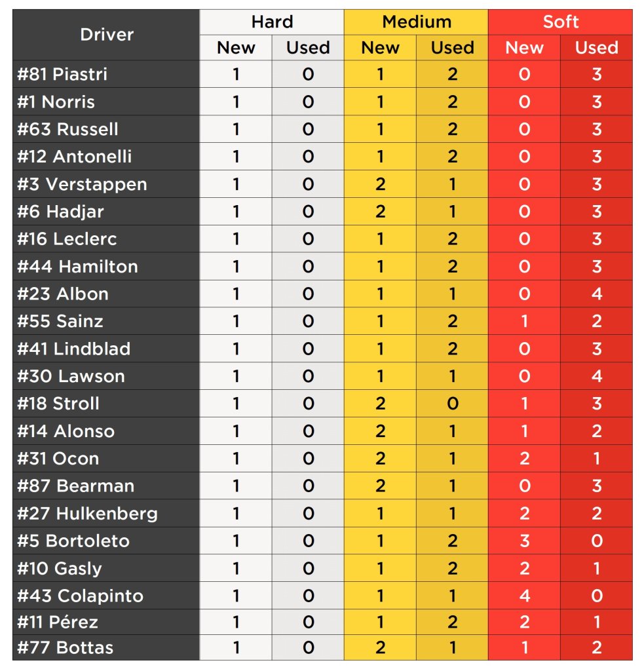Select the #27 Hulkenberg row label

106,513
